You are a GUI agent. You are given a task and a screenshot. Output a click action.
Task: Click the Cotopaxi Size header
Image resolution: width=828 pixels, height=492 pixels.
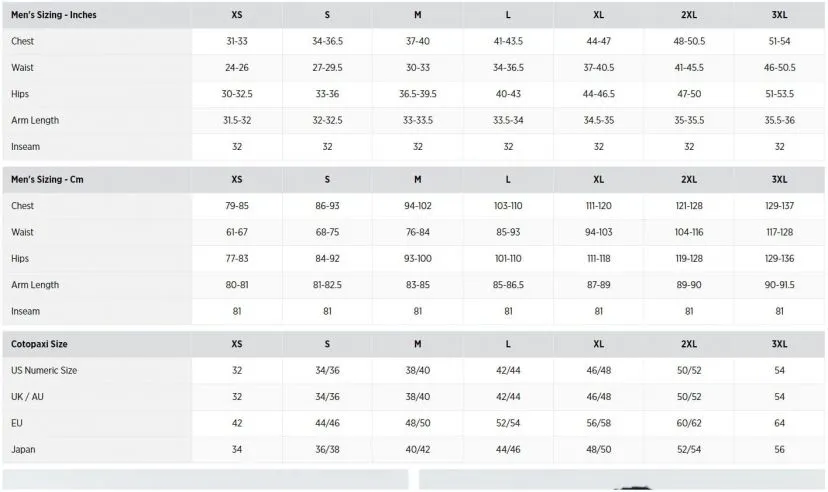click(39, 344)
